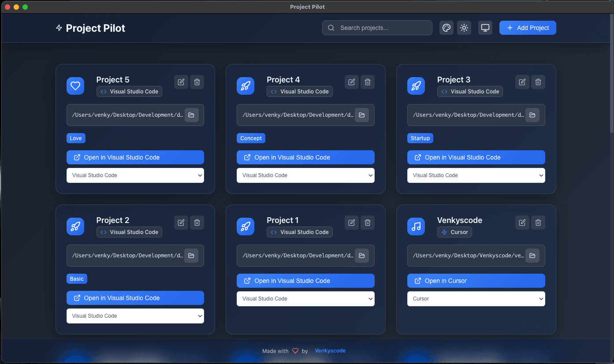
Task: Click the Add Project button
Action: pos(528,28)
